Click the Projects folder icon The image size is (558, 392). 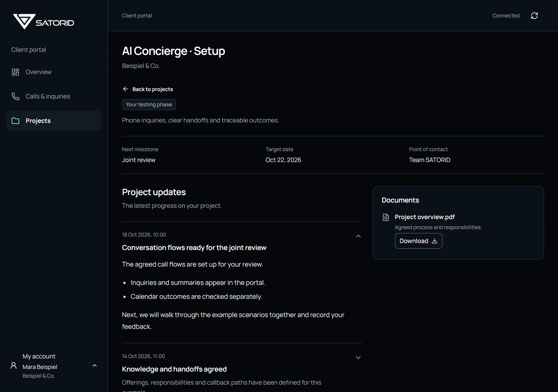(x=15, y=121)
